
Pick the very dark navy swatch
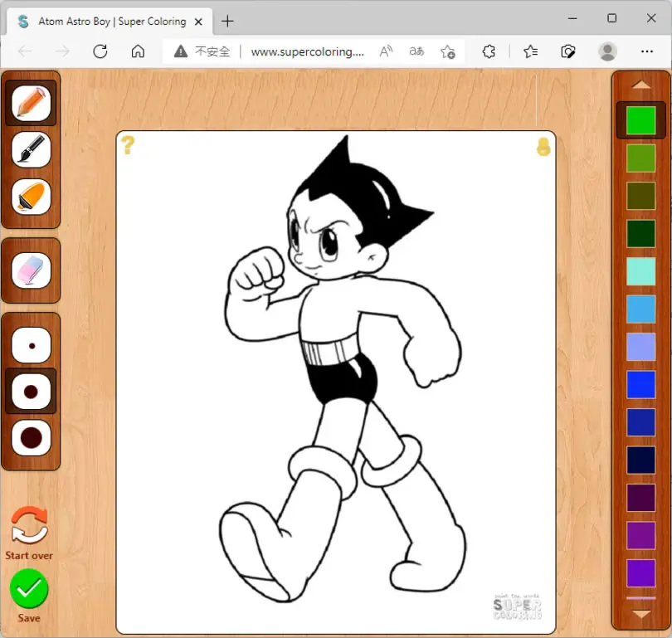click(640, 460)
